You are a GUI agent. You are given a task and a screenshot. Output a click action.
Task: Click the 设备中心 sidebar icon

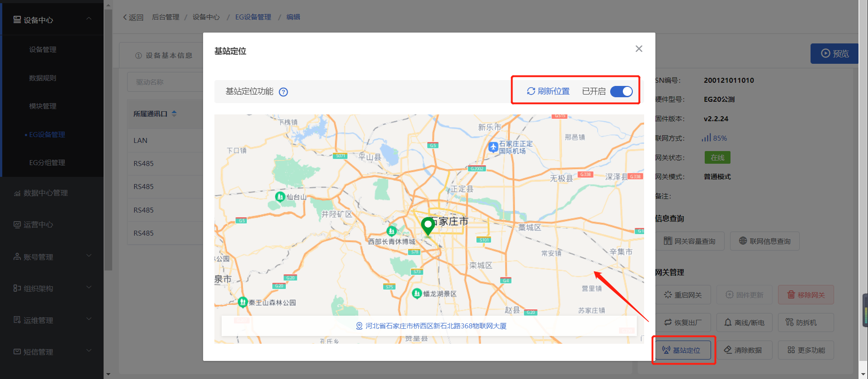point(17,19)
